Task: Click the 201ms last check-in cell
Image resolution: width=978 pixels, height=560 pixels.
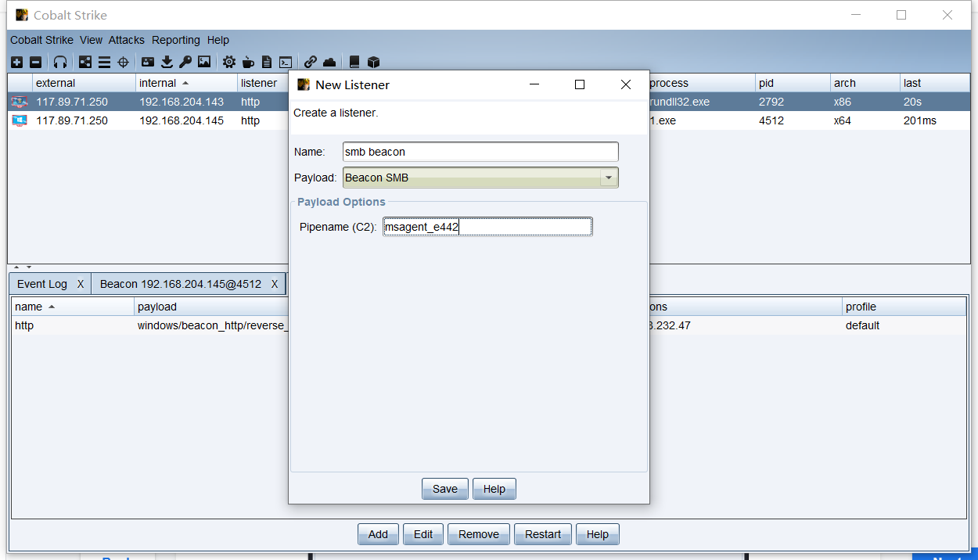Action: tap(934, 120)
